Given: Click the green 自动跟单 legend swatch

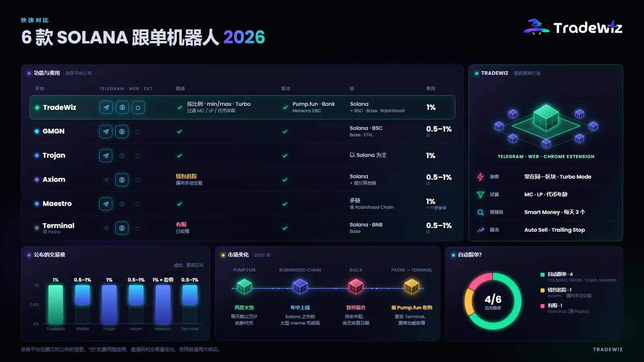Looking at the screenshot, I should 543,275.
